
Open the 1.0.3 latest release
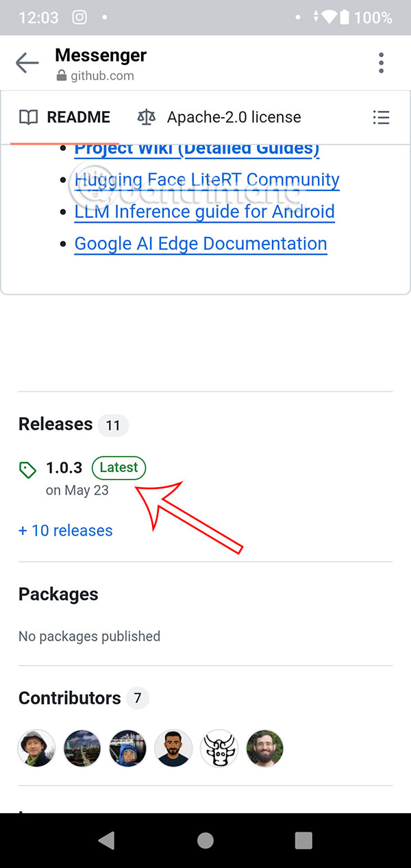pos(64,468)
